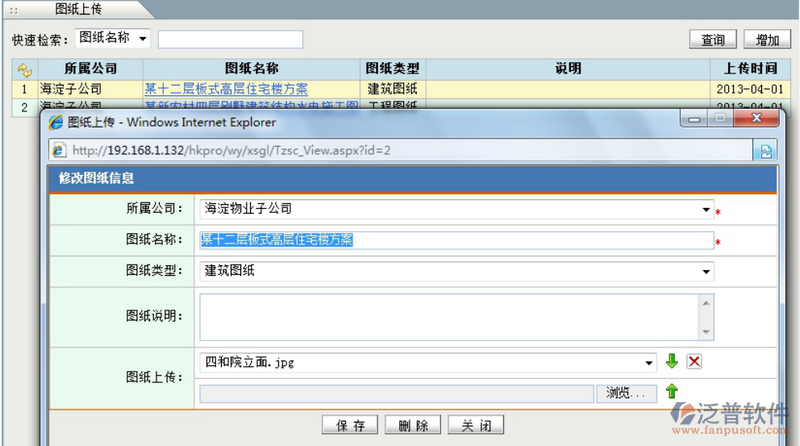
Task: Click the description box scroll down arrow
Action: [x=706, y=332]
